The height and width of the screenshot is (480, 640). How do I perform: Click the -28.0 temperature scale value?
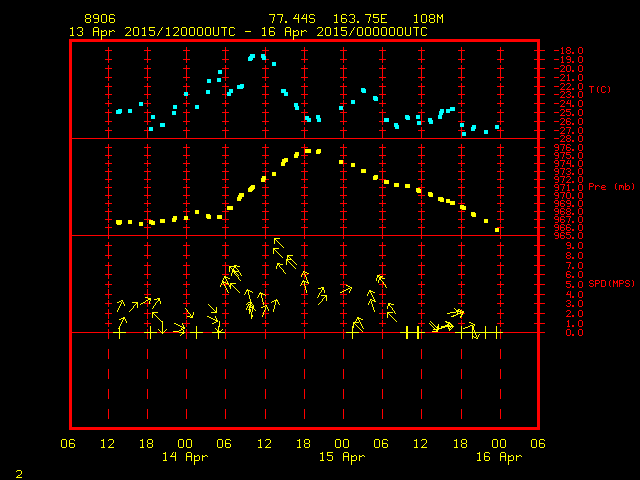[568, 139]
